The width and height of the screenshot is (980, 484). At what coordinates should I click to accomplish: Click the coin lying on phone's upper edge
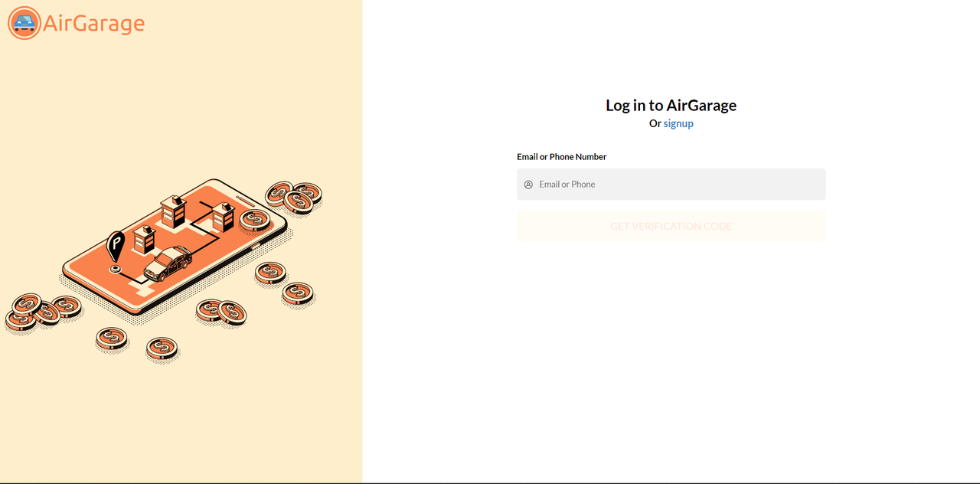[255, 221]
